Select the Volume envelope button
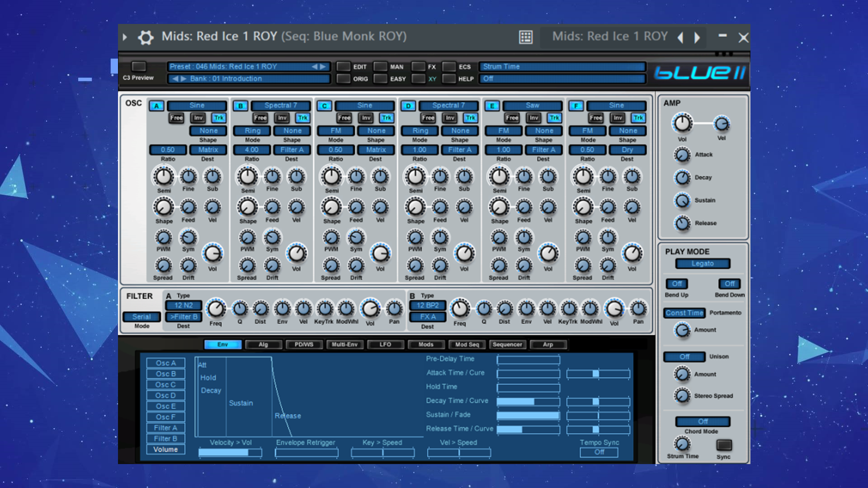The image size is (868, 488). pos(165,450)
